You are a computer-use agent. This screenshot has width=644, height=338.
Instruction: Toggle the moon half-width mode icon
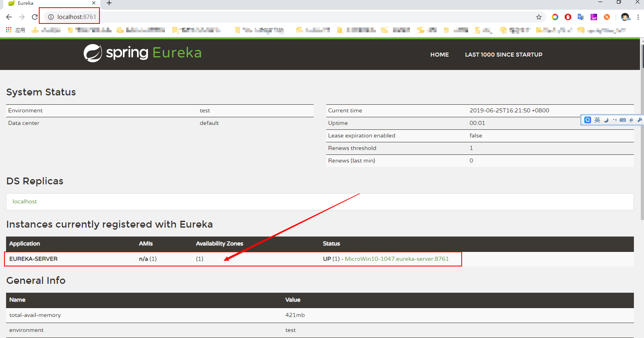(606, 120)
